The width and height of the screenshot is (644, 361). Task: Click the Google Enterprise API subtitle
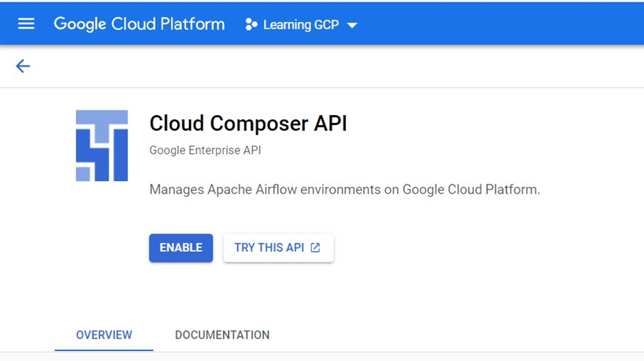pyautogui.click(x=205, y=150)
